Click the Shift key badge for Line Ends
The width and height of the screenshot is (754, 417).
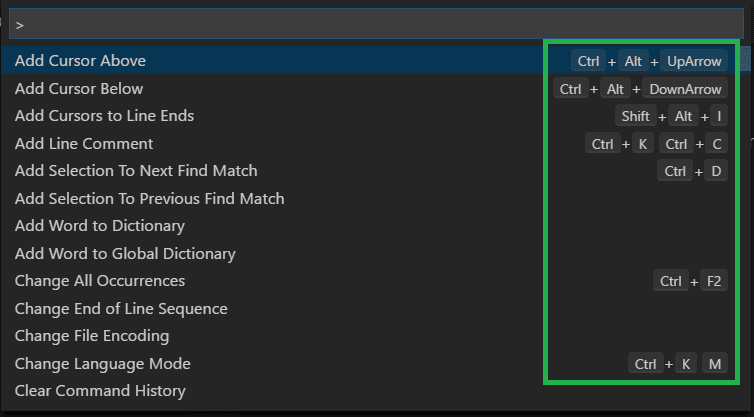click(x=635, y=116)
